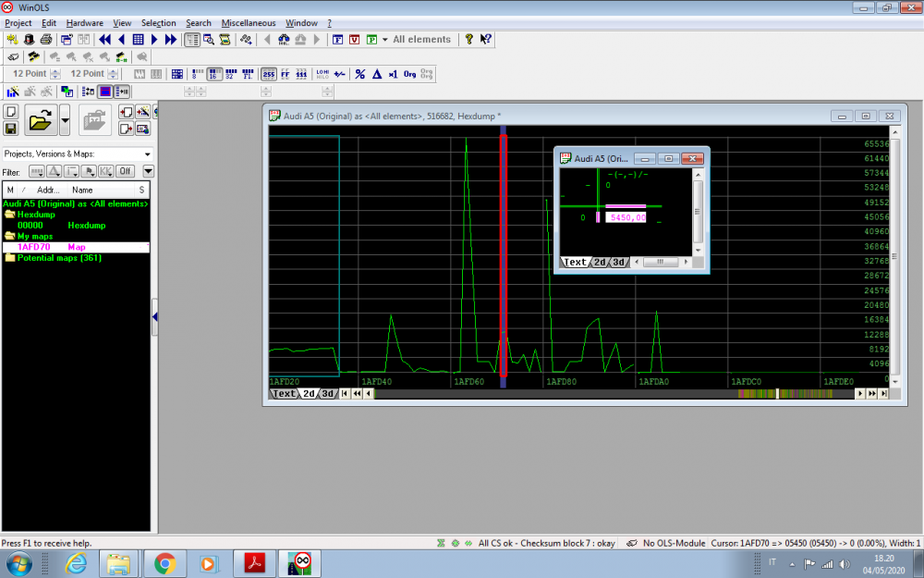Image resolution: width=924 pixels, height=578 pixels.
Task: Click the large open project folder icon
Action: click(x=41, y=120)
